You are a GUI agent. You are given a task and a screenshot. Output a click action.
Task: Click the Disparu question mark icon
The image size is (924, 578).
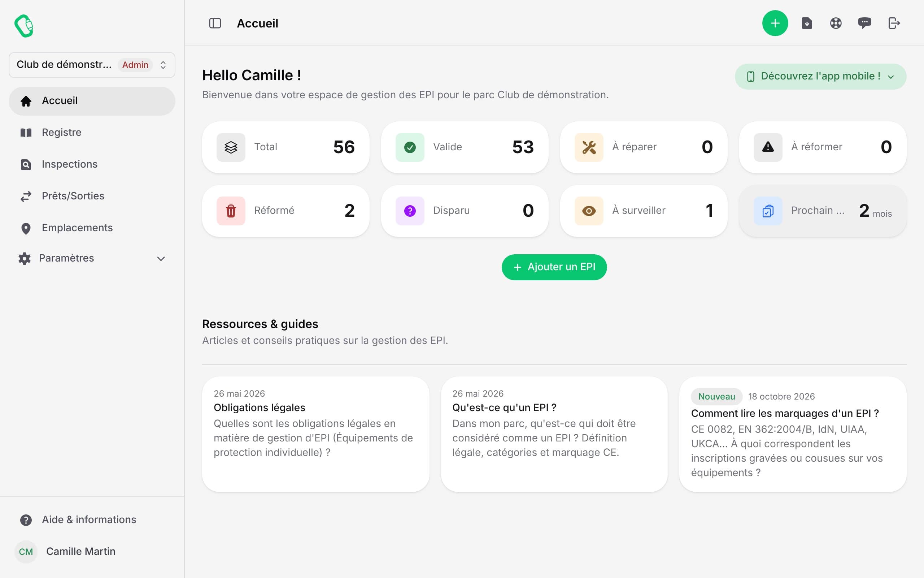pos(410,211)
